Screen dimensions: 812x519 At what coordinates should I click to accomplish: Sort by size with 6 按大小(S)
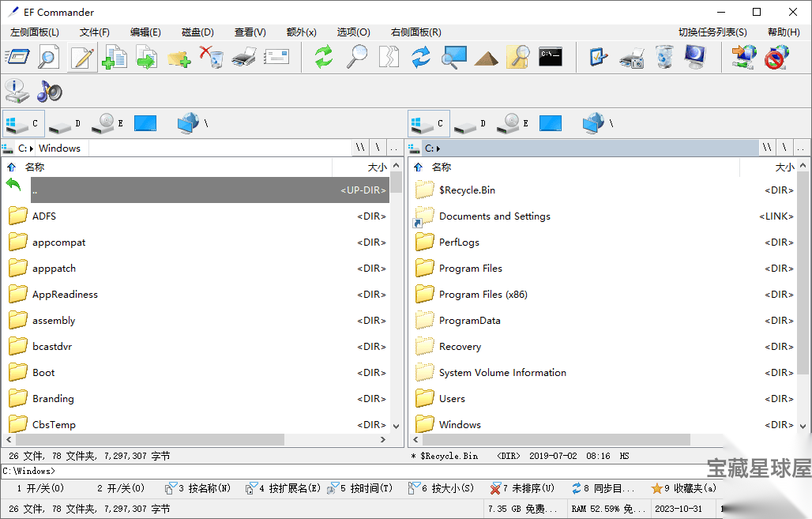[x=441, y=488]
